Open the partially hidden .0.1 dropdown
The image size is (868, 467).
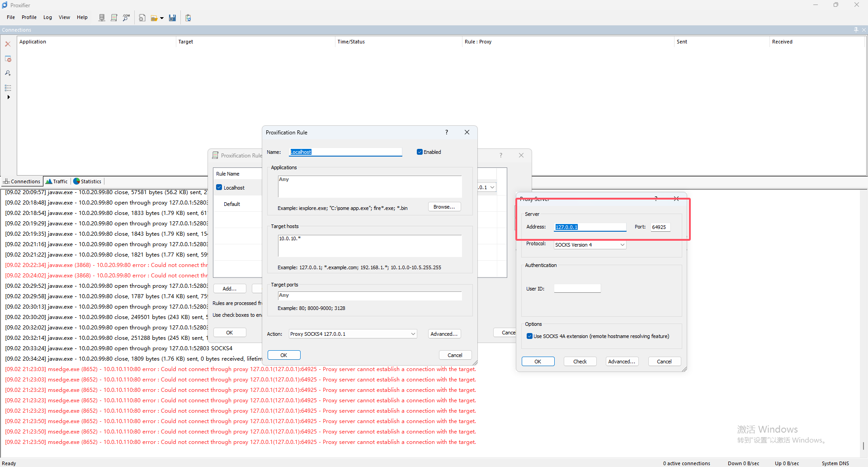487,187
